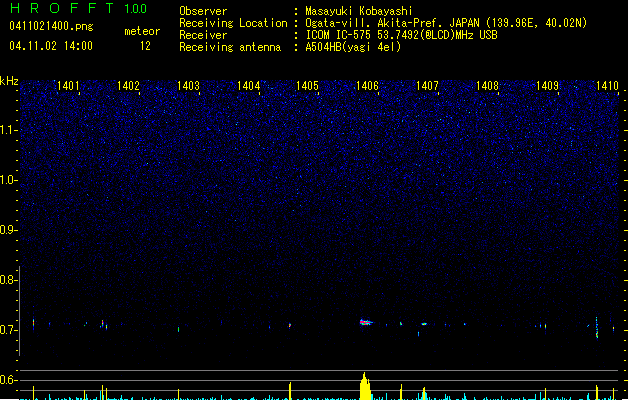This screenshot has width=629, height=400.
Task: Click the HROFFT 1.00 title
Action: [x=79, y=8]
